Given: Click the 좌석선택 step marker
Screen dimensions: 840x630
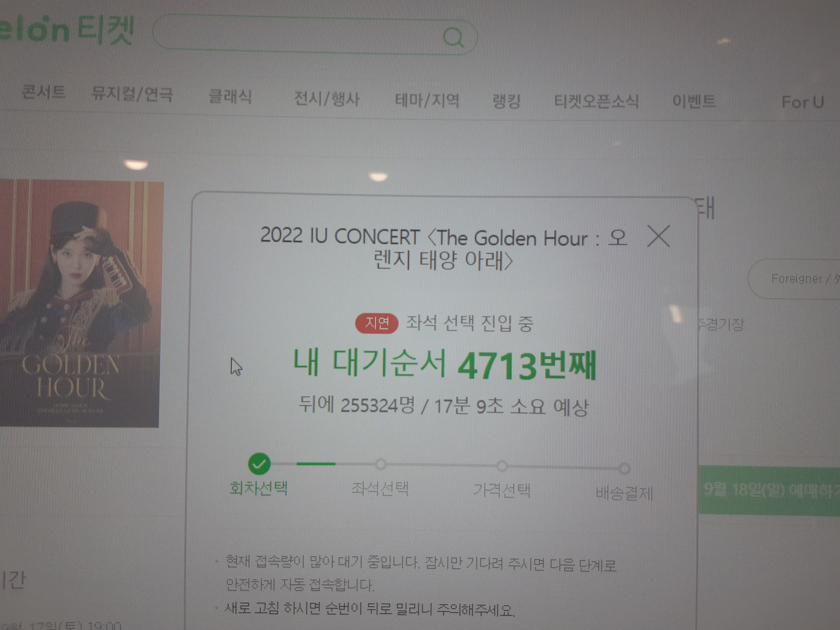Looking at the screenshot, I should [380, 464].
